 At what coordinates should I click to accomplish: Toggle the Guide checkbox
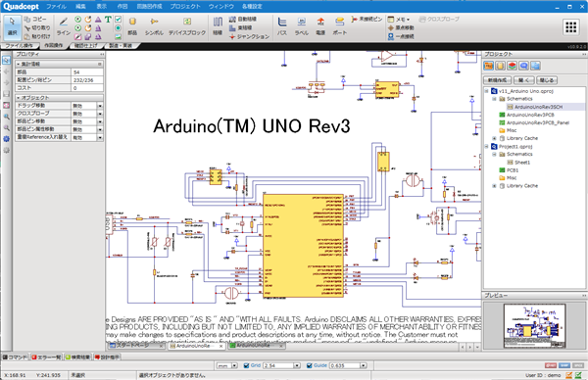click(x=310, y=365)
